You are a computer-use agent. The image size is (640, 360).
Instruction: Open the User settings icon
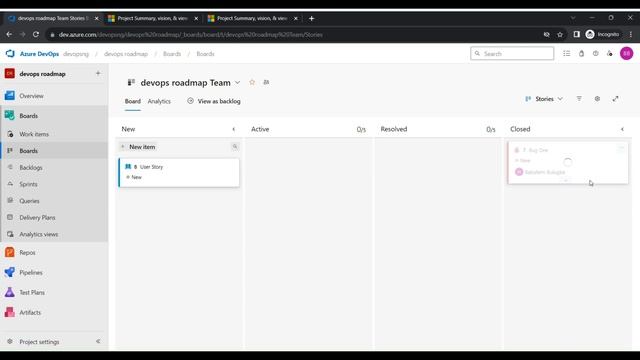610,53
